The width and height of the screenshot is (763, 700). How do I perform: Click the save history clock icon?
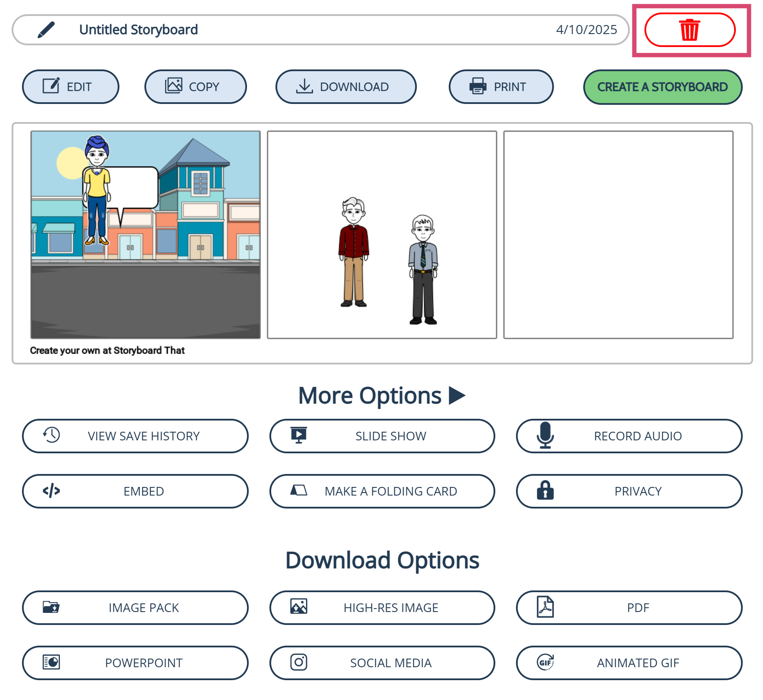pos(51,435)
